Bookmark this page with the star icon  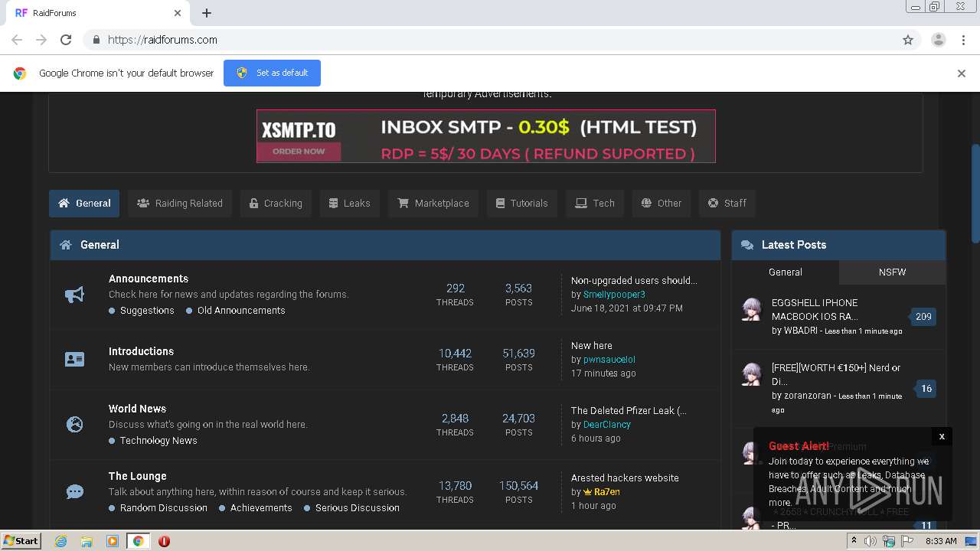pos(908,40)
